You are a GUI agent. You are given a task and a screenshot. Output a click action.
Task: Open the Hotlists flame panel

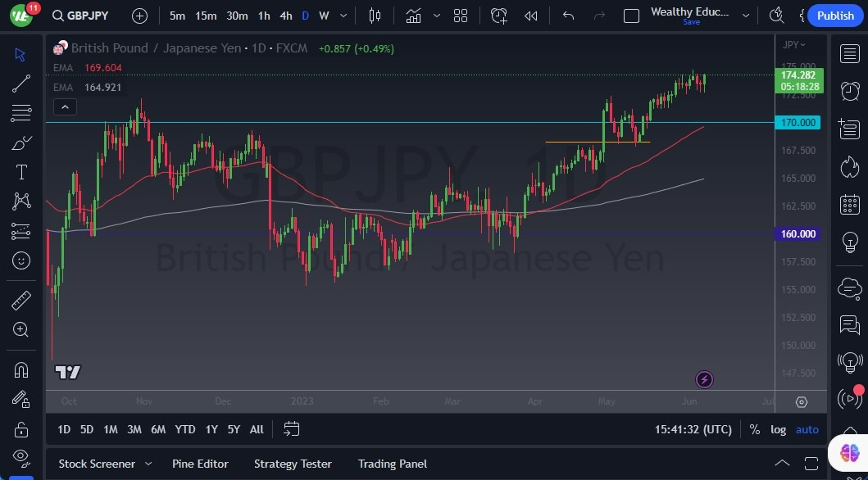[x=850, y=167]
